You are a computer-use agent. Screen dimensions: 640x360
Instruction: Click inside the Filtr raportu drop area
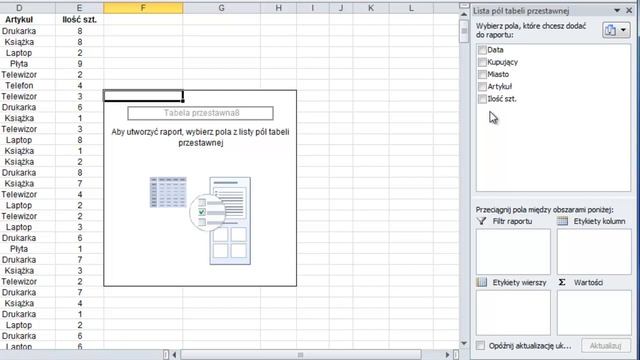(x=513, y=251)
